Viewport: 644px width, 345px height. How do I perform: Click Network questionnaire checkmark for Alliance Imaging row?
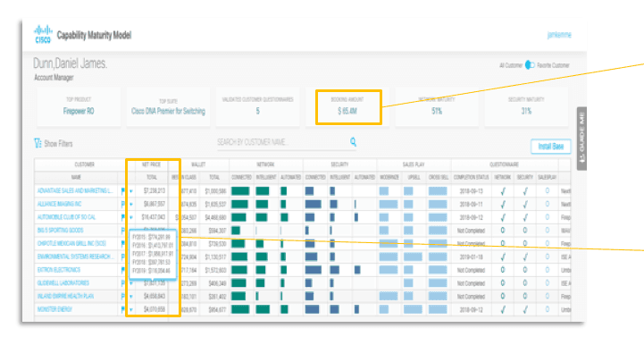[x=503, y=205]
